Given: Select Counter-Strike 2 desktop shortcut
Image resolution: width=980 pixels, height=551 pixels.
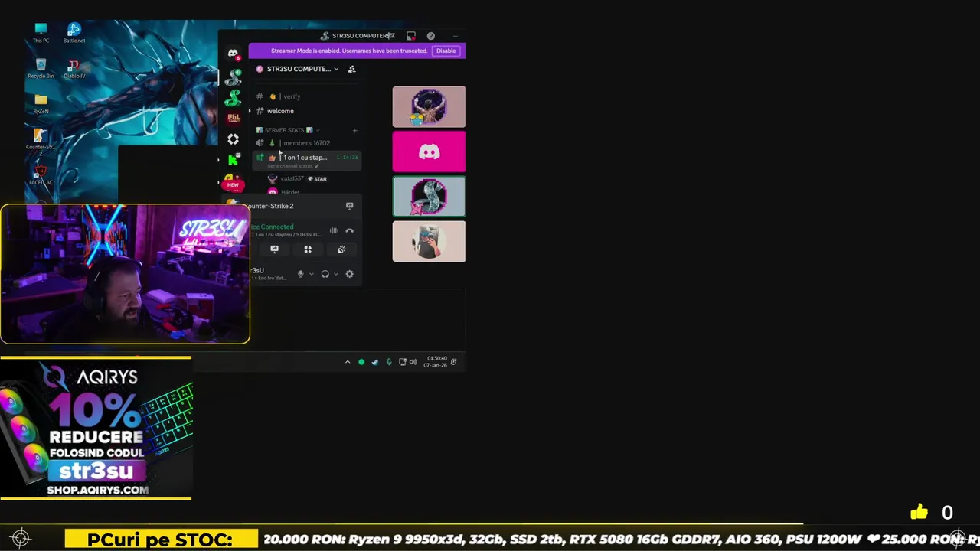Looking at the screenshot, I should pos(40,141).
